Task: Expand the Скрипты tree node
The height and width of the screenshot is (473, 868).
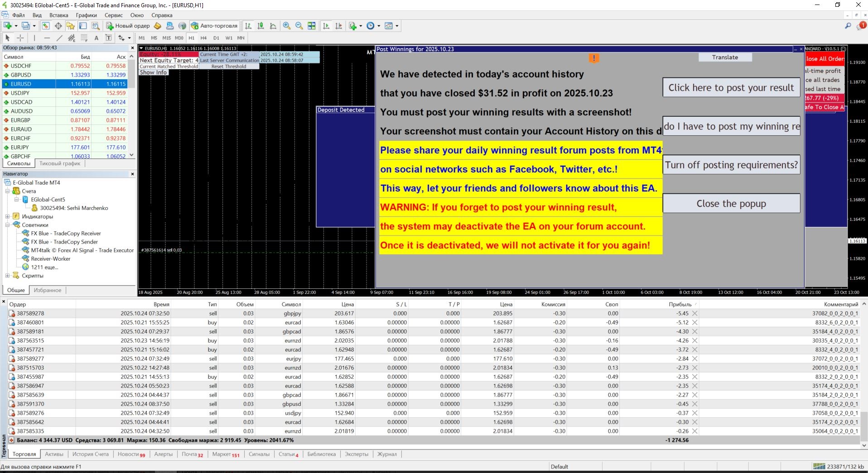Action: tap(7, 276)
